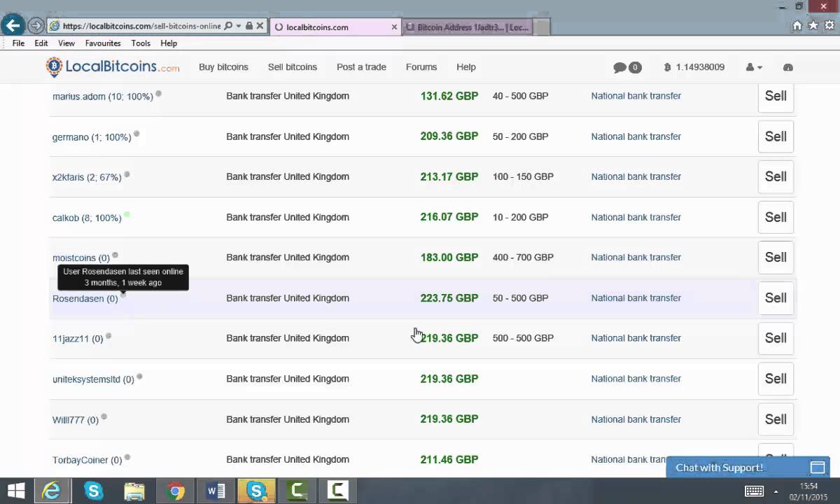The width and height of the screenshot is (840, 504).
Task: Click the address bar URL field
Action: (x=141, y=26)
